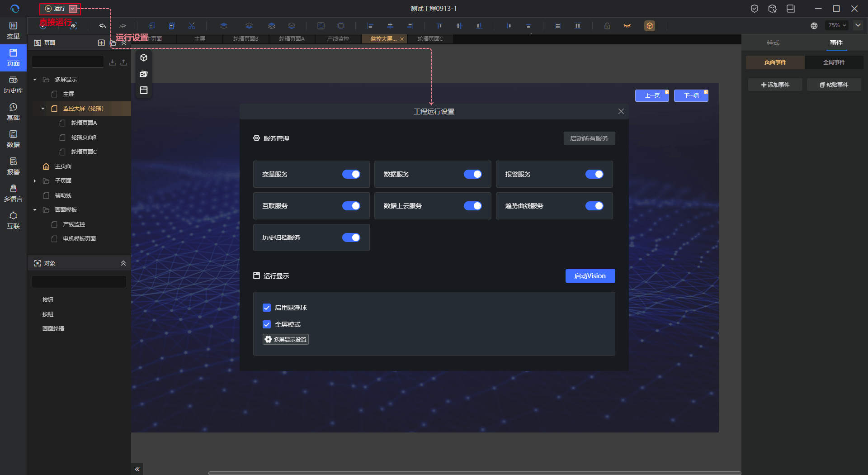Click the redo arrow in toolbar
Image resolution: width=868 pixels, height=475 pixels.
pyautogui.click(x=123, y=26)
